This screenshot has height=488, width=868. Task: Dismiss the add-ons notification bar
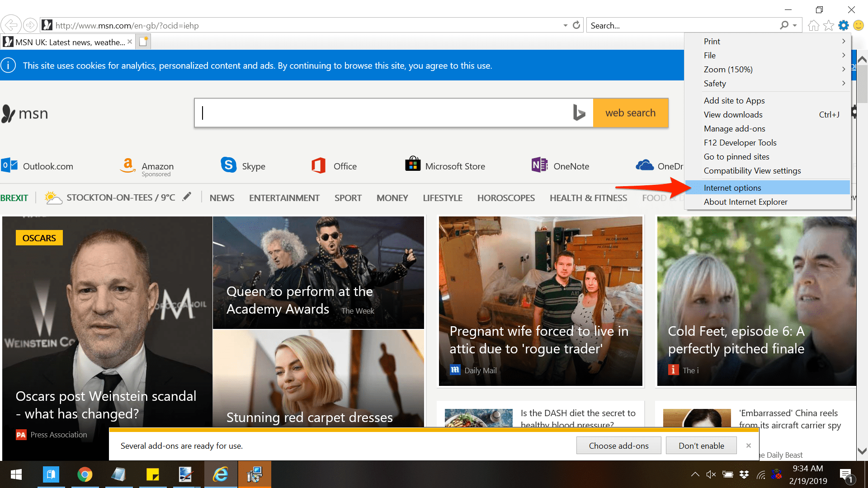pyautogui.click(x=749, y=446)
